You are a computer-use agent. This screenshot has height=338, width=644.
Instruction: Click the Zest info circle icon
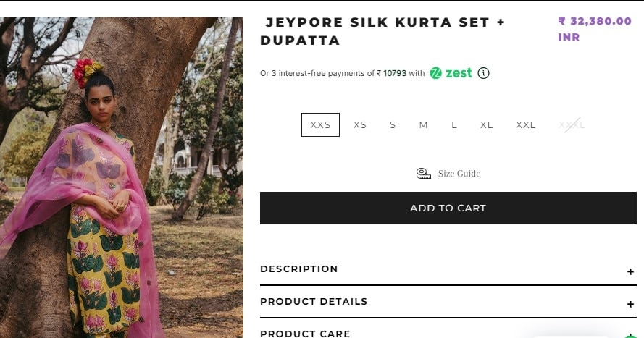click(483, 73)
